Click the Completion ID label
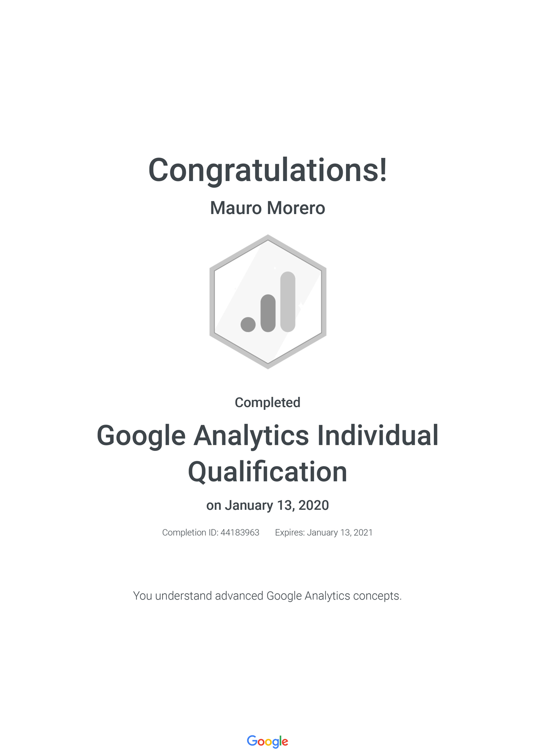The height and width of the screenshot is (756, 535). point(190,533)
